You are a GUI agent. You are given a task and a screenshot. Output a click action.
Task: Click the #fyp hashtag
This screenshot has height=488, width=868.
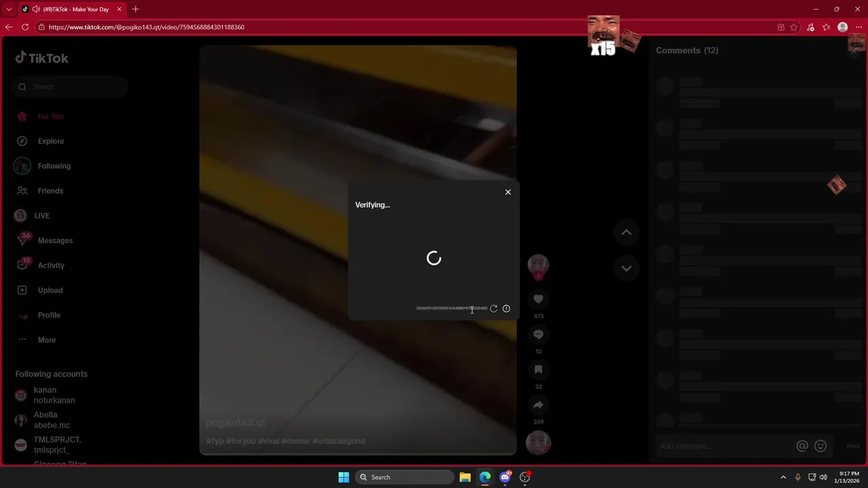[215, 441]
